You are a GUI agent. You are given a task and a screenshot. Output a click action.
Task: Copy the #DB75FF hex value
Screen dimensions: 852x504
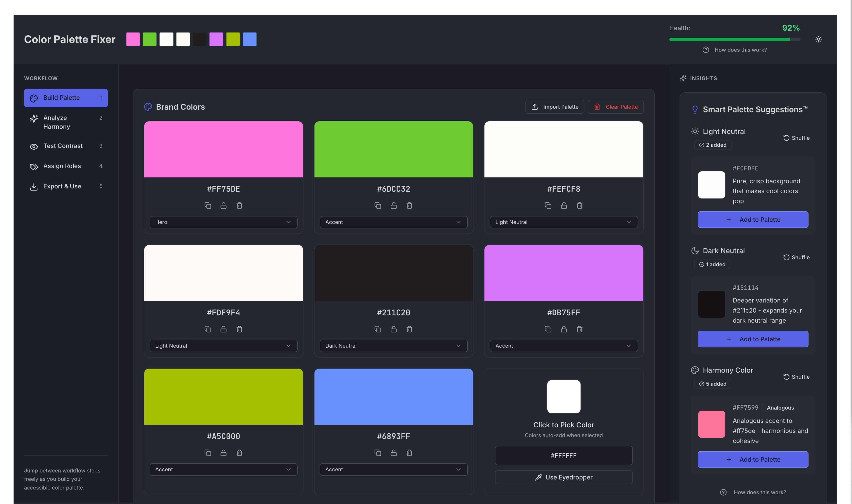pyautogui.click(x=548, y=329)
